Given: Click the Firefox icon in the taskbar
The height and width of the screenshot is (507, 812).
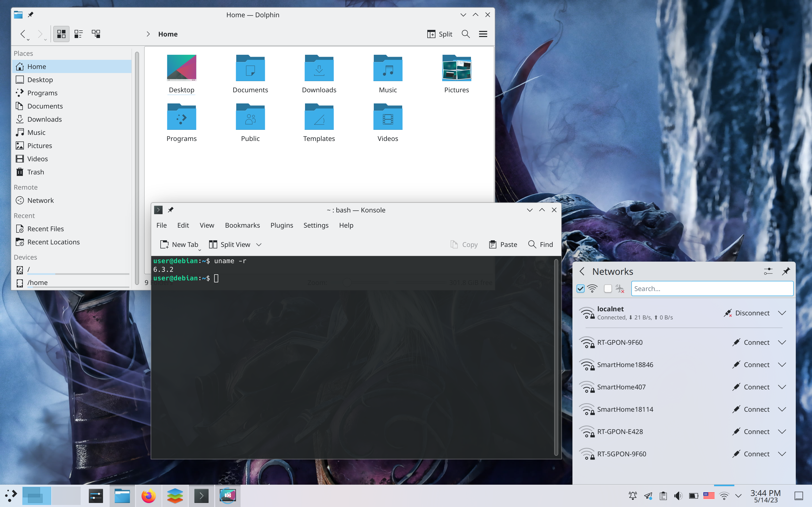Looking at the screenshot, I should [148, 495].
